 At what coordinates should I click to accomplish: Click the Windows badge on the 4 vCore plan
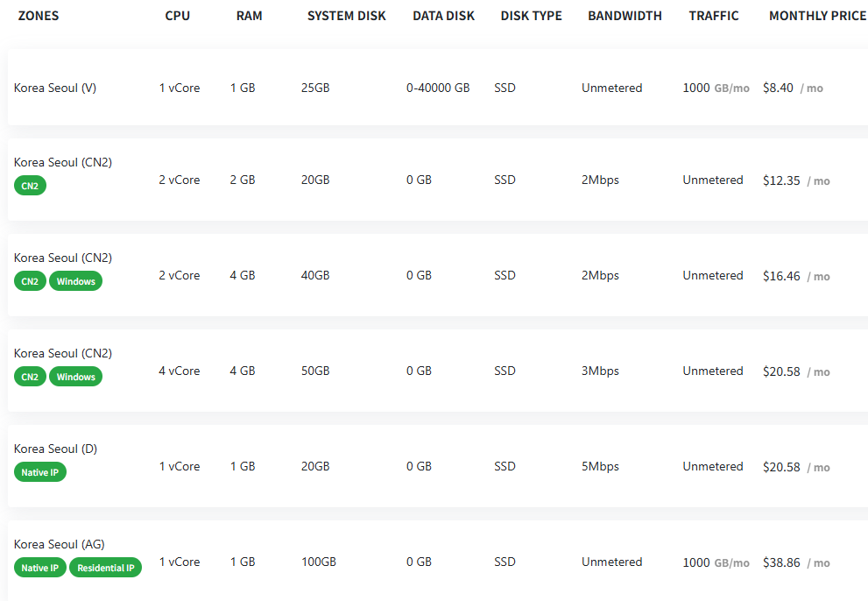(76, 377)
